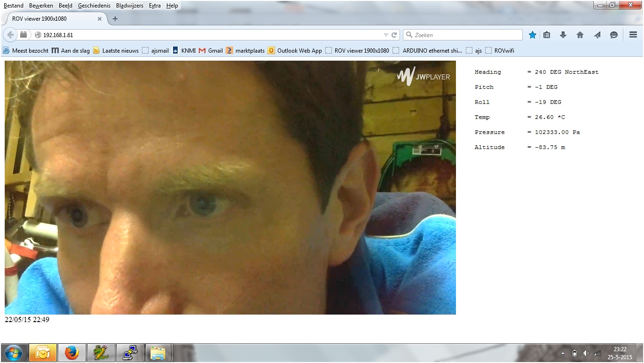Open the Bestand menu
Image resolution: width=644 pixels, height=363 pixels.
[x=14, y=6]
